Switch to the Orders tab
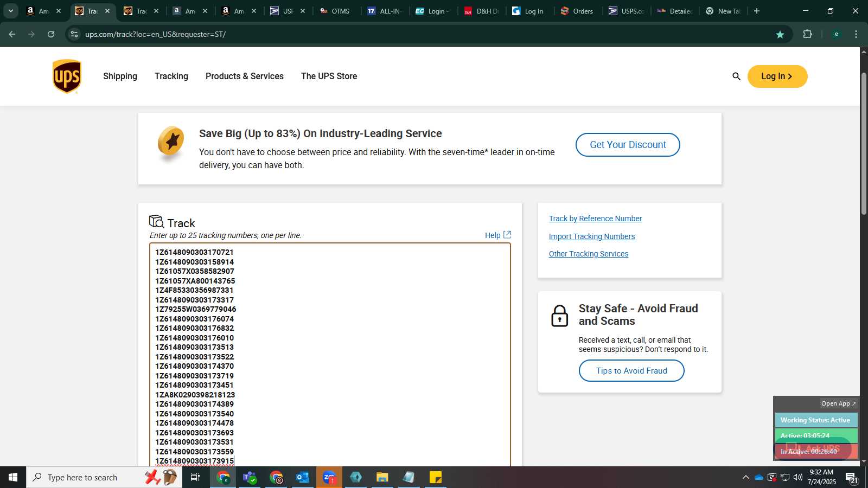This screenshot has height=488, width=868. pyautogui.click(x=578, y=11)
